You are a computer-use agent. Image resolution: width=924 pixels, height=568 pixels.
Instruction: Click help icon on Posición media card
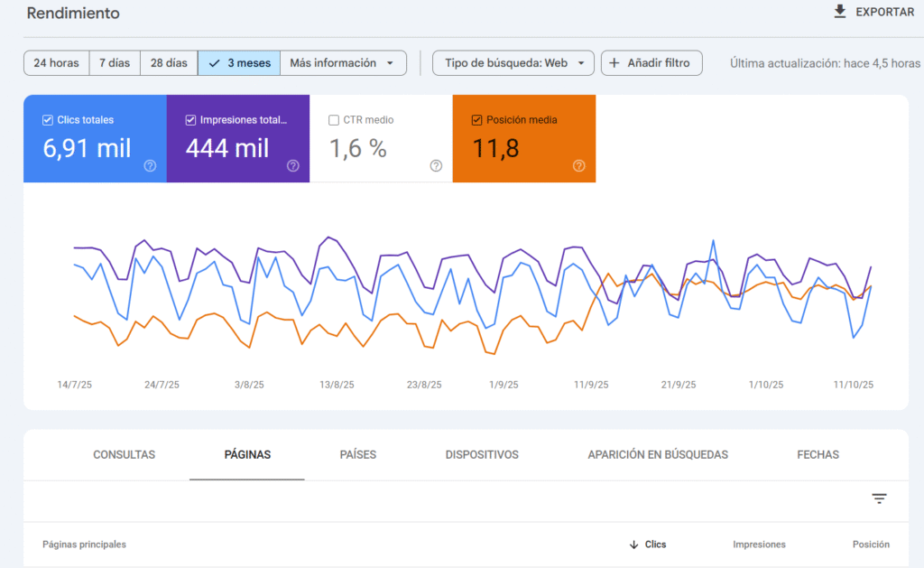[x=578, y=165]
